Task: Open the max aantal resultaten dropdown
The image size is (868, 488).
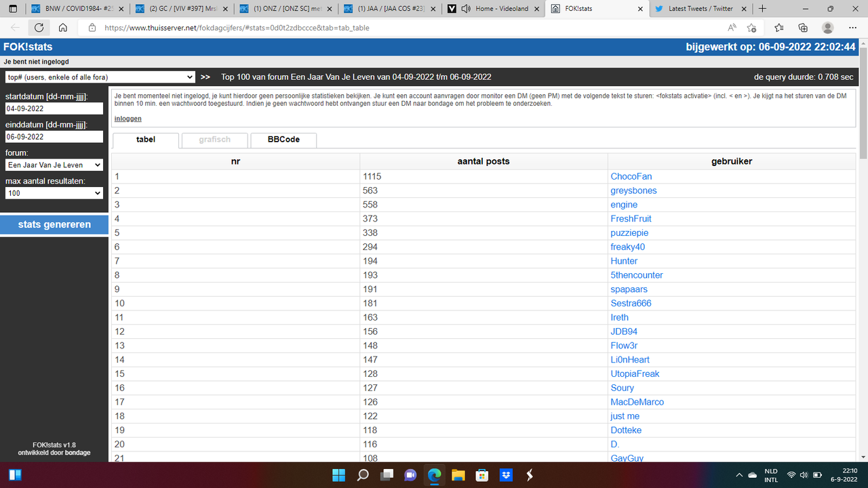Action: click(x=54, y=193)
